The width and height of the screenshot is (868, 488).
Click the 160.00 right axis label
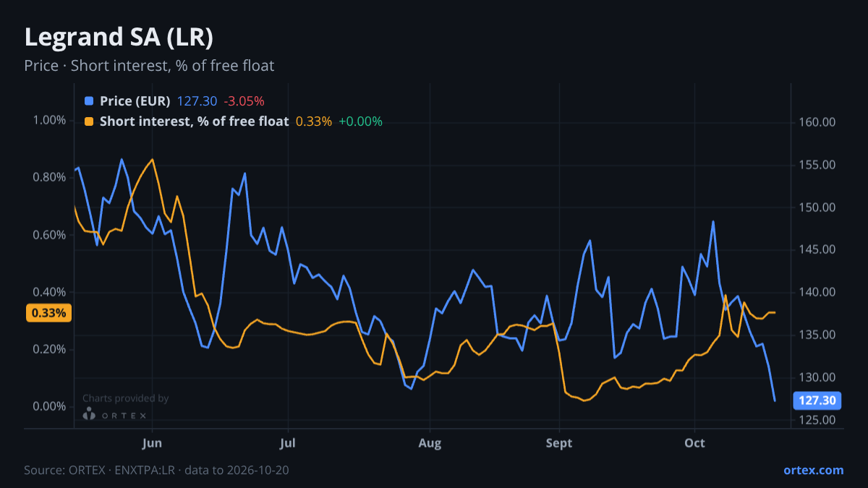[x=818, y=122]
